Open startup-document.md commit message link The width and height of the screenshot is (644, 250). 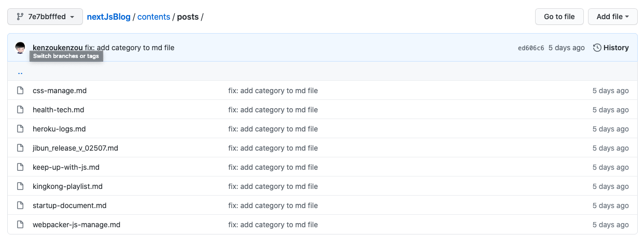[x=273, y=205]
